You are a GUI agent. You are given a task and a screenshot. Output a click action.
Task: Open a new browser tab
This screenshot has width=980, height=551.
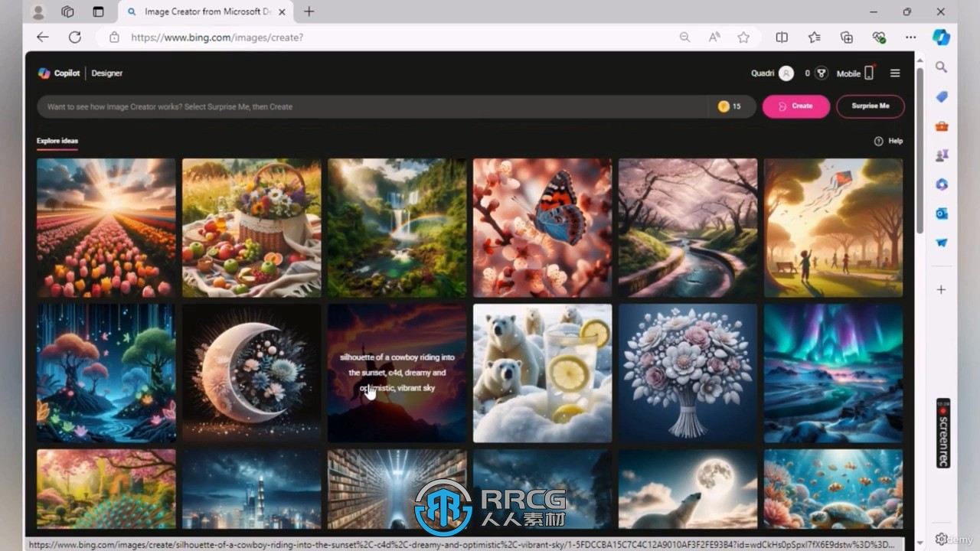pos(309,11)
